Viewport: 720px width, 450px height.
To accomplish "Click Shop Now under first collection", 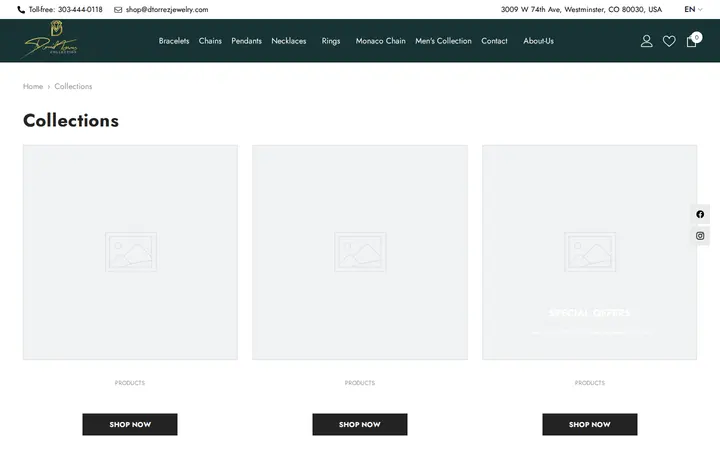I will pyautogui.click(x=130, y=424).
